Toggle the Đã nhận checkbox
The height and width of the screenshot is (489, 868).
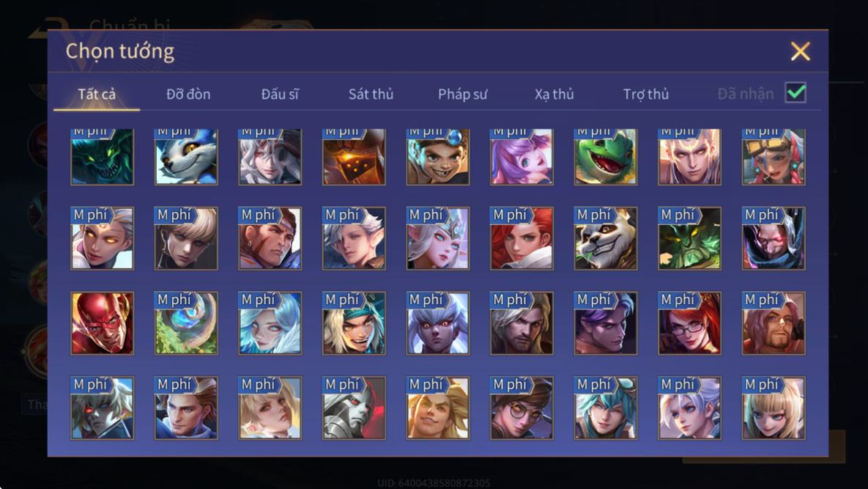[x=795, y=92]
